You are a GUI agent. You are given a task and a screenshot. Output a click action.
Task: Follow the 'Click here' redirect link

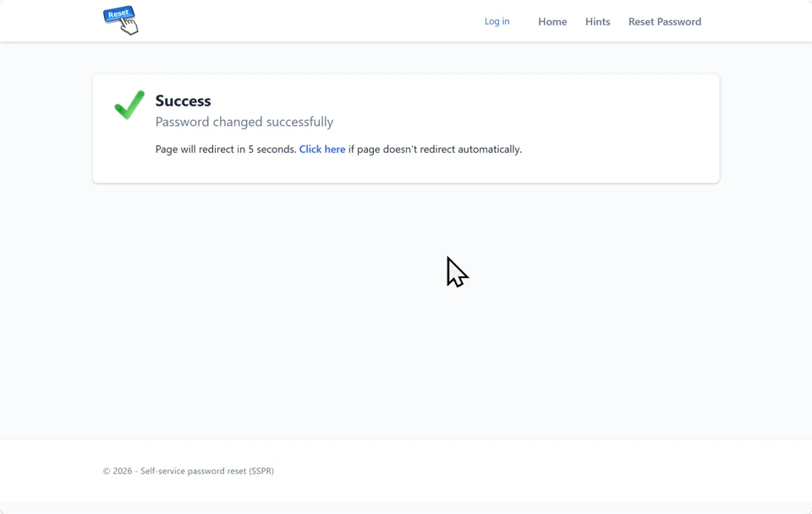[x=322, y=149]
